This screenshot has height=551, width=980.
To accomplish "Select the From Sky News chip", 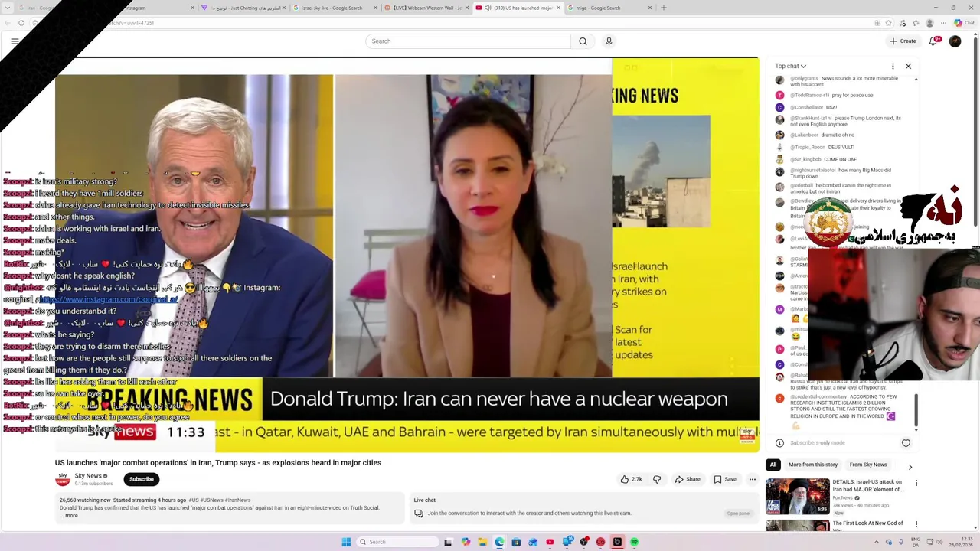I will click(x=868, y=465).
